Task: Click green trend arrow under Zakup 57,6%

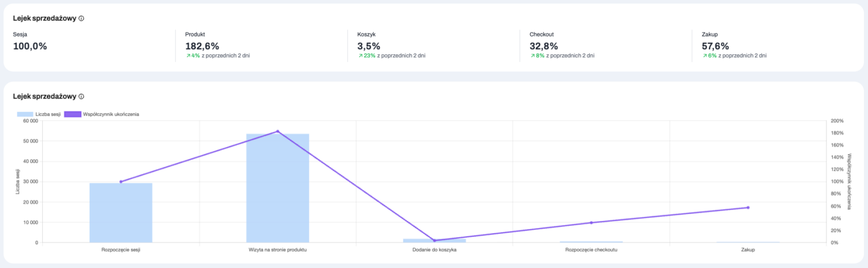Action: pyautogui.click(x=705, y=56)
